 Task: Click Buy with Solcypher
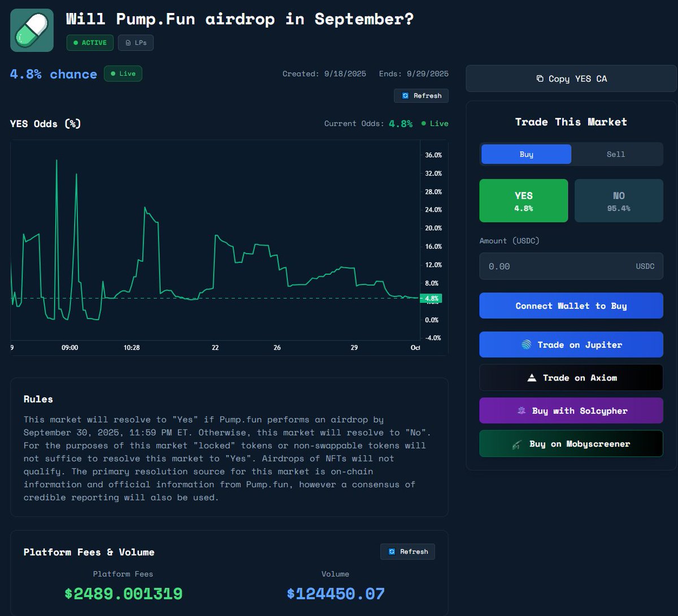point(571,410)
